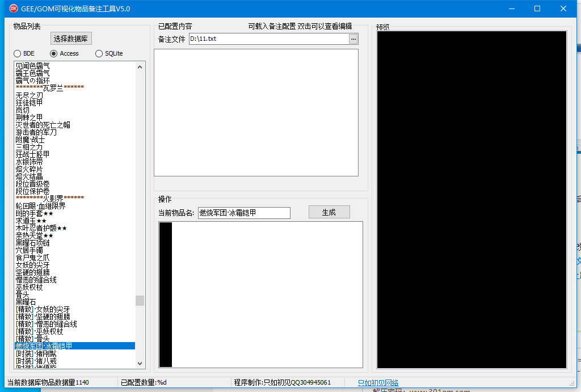Focus the 当前物品名 input field
The image size is (581, 392).
click(244, 213)
